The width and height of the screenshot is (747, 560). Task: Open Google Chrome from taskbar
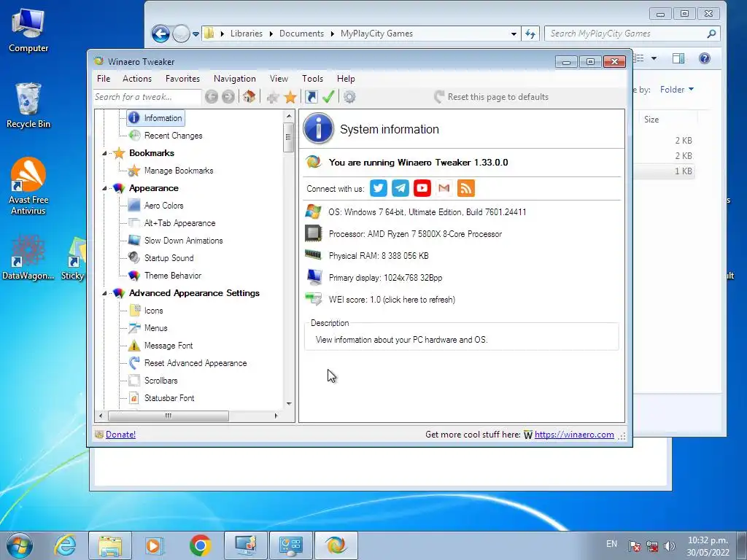[x=200, y=545]
